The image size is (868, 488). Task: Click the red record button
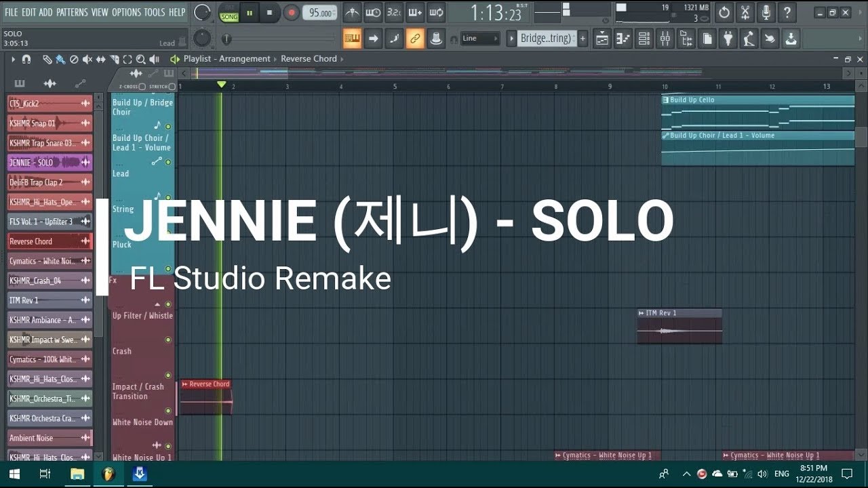point(291,12)
